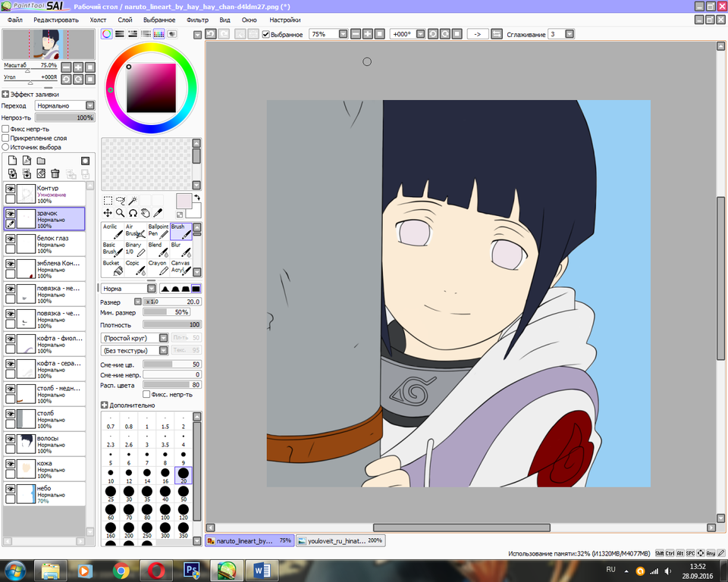728x582 pixels.
Task: Open the Холст menu
Action: [x=98, y=20]
